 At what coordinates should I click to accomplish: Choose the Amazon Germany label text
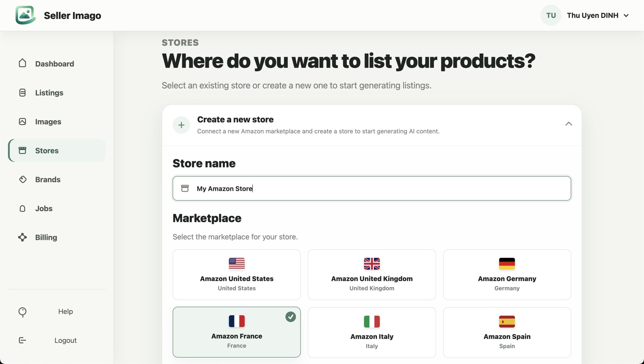[507, 278]
